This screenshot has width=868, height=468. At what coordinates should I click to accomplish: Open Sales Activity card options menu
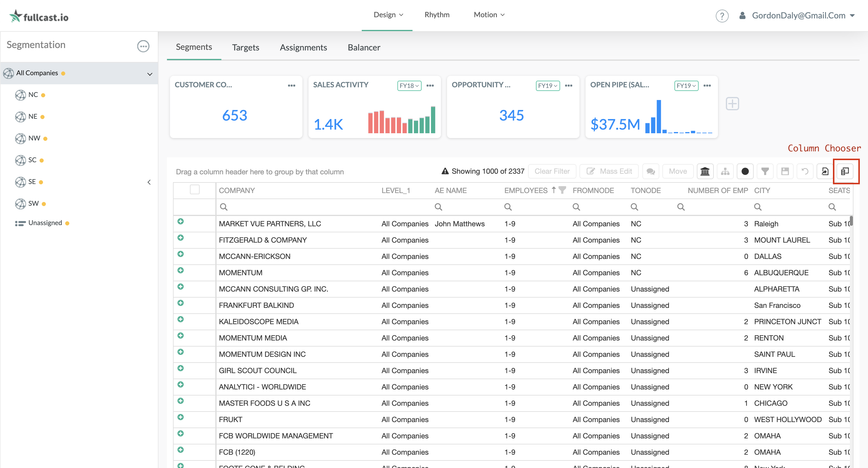point(430,86)
